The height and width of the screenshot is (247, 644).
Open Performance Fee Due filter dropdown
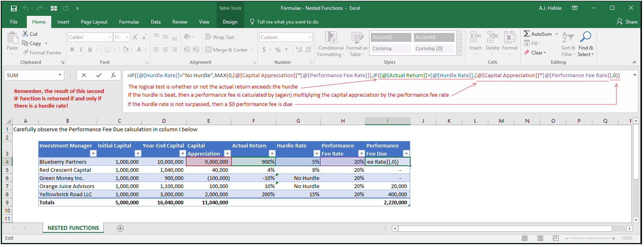point(406,154)
